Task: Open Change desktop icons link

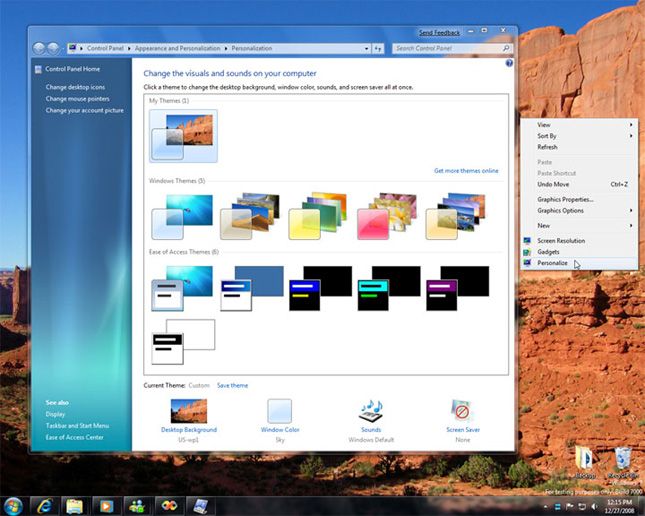Action: coord(75,87)
